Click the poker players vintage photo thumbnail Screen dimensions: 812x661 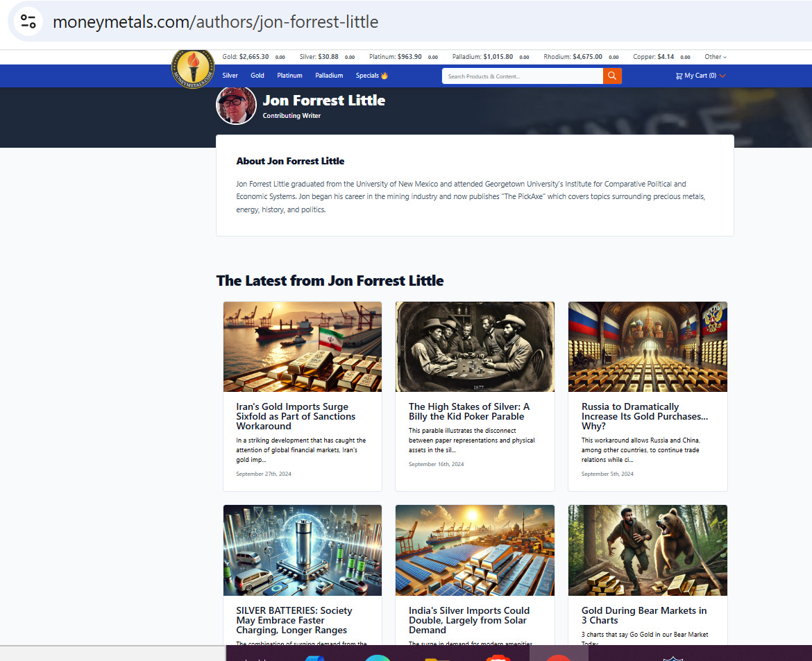(475, 347)
